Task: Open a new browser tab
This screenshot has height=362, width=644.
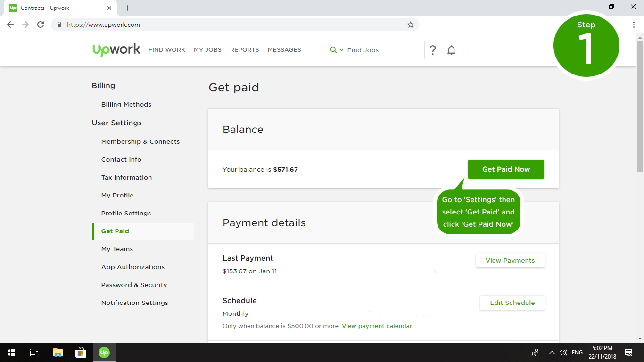Action: tap(127, 8)
